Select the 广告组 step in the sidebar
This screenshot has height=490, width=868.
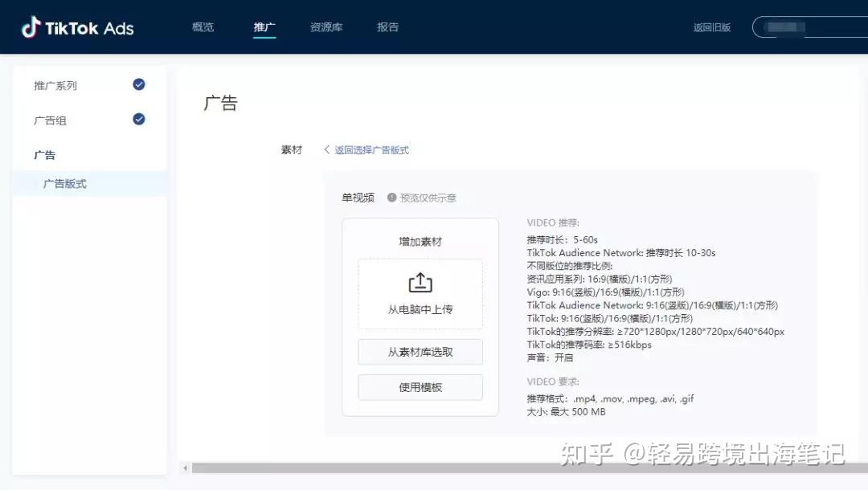50,119
